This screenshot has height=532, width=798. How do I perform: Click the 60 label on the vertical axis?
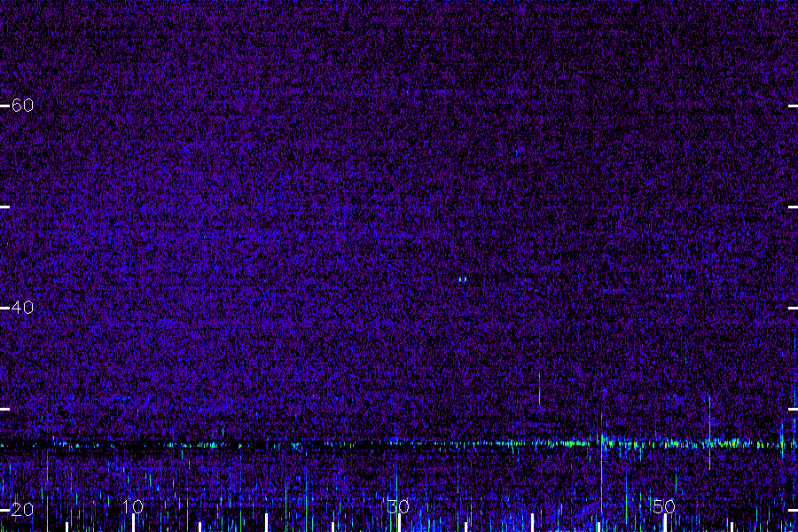coord(22,106)
